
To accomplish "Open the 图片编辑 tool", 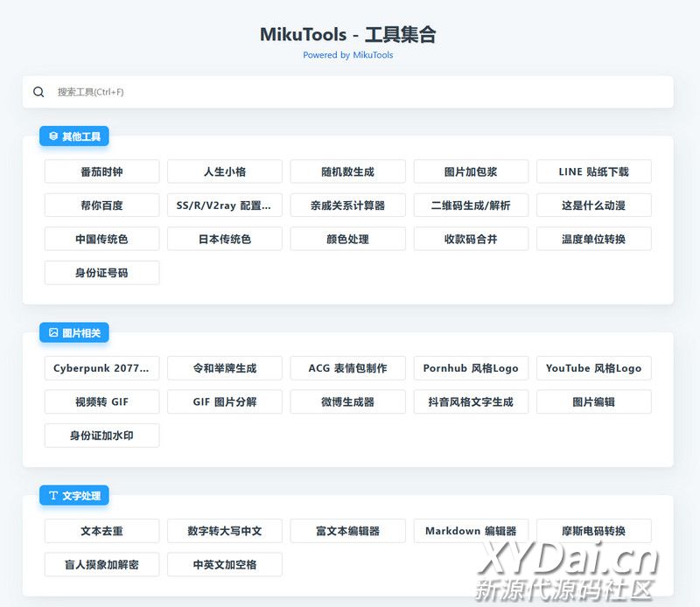I will 593,402.
